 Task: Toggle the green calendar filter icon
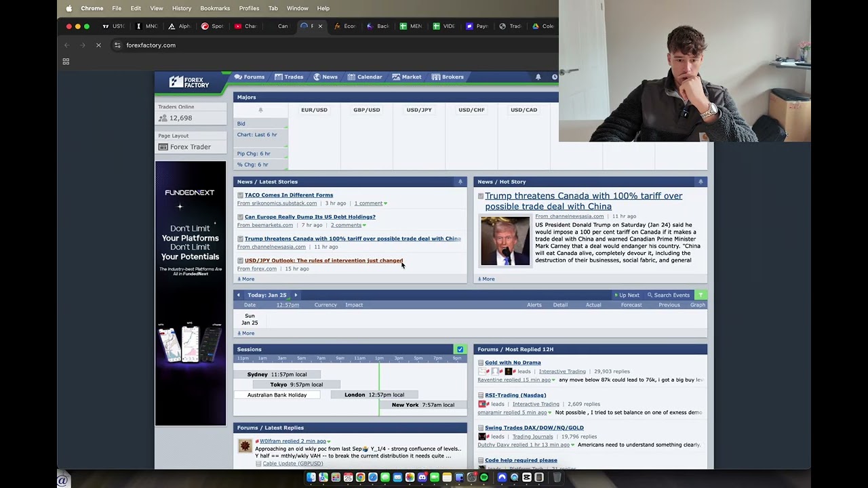tap(701, 295)
